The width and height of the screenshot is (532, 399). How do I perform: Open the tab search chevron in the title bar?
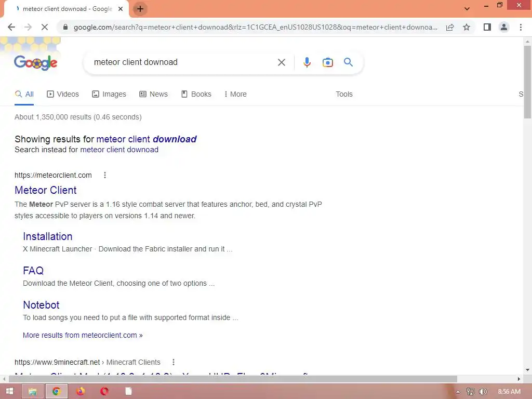click(x=467, y=9)
